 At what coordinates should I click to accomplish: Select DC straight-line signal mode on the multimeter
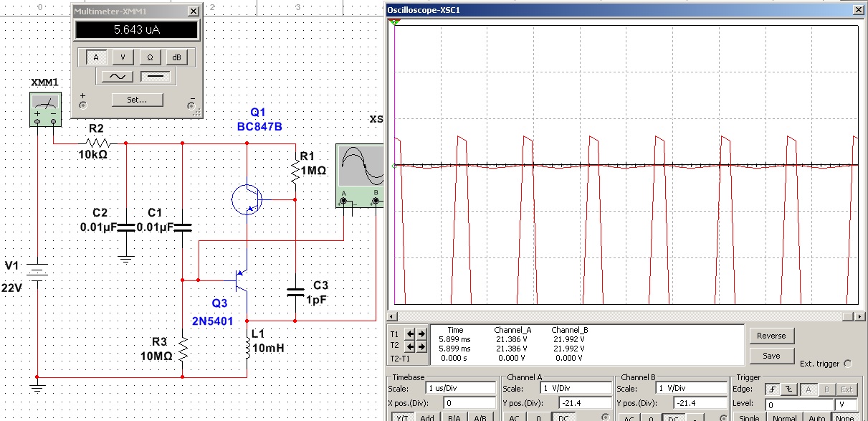(x=156, y=75)
